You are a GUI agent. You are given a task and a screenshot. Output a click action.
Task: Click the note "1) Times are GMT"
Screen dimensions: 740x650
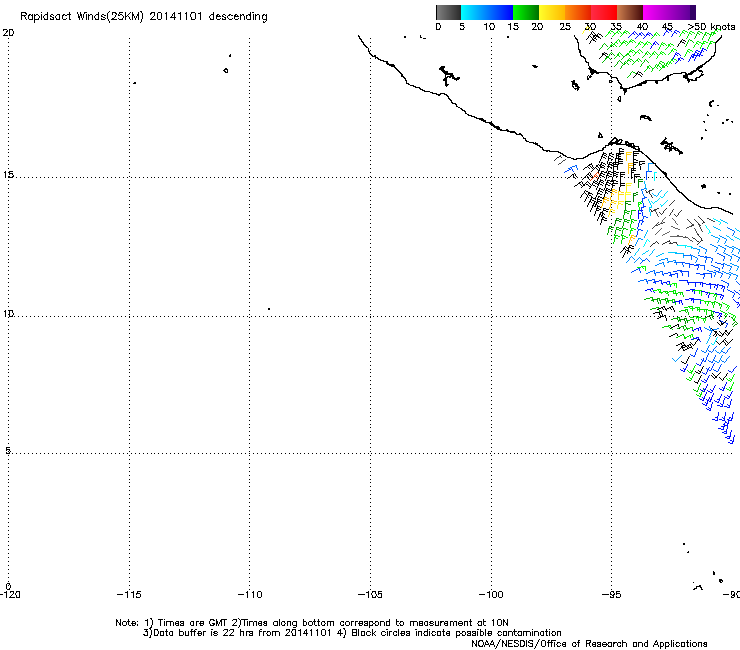click(187, 623)
